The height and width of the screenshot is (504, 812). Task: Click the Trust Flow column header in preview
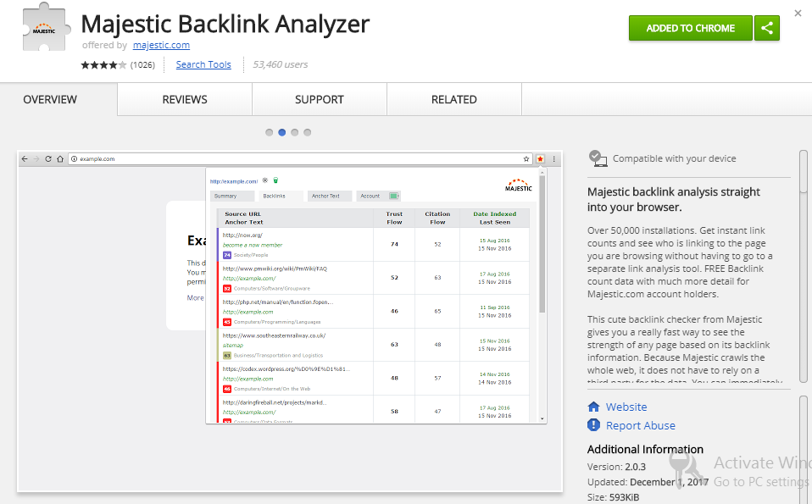[x=394, y=218]
